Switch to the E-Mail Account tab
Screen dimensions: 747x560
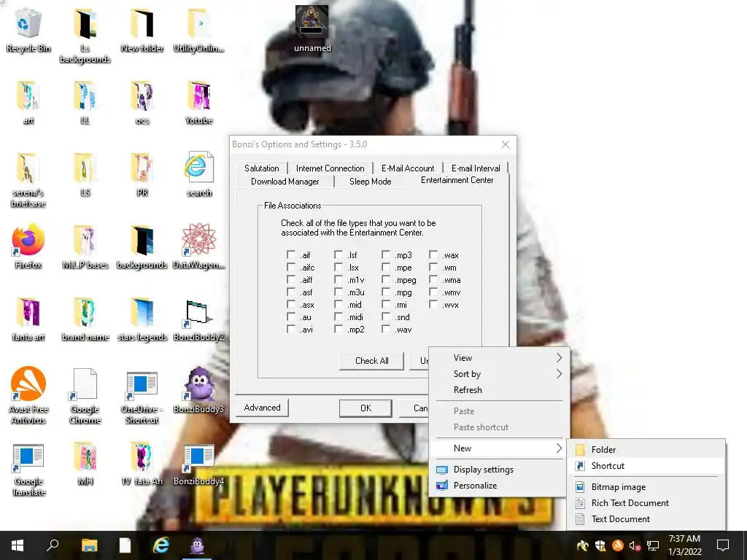[408, 168]
